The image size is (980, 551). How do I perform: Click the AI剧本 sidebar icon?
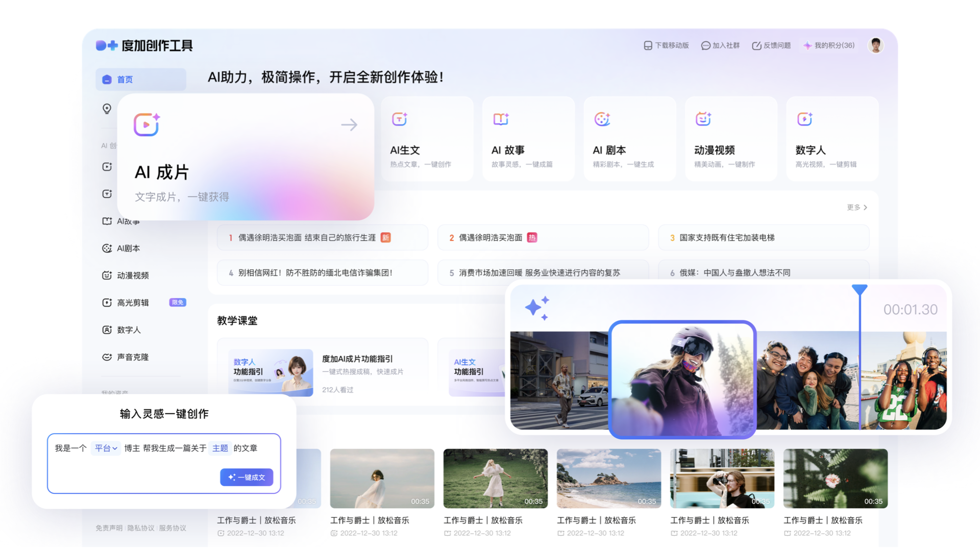point(107,248)
